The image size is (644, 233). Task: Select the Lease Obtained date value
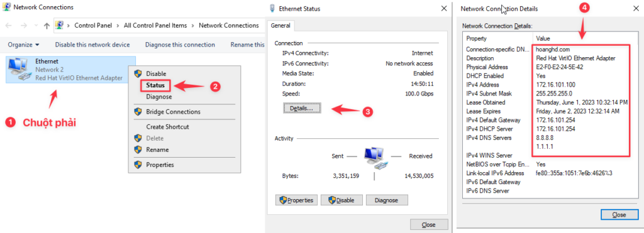pos(582,102)
